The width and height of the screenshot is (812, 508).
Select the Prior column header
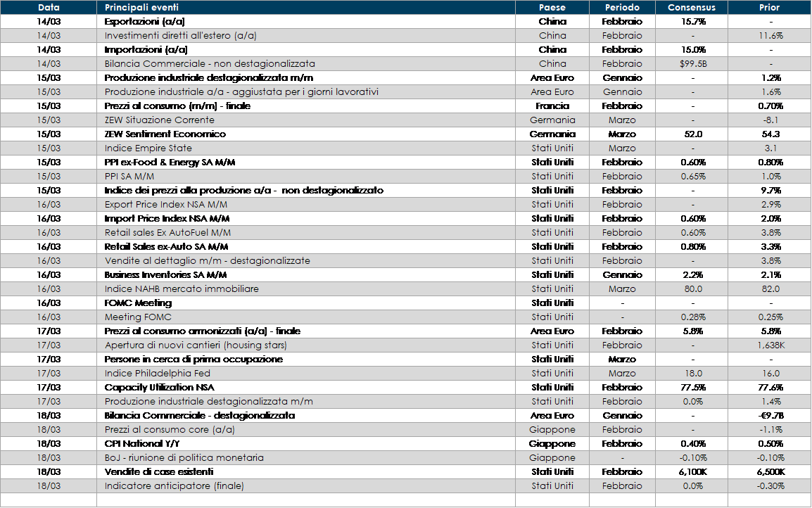(769, 8)
